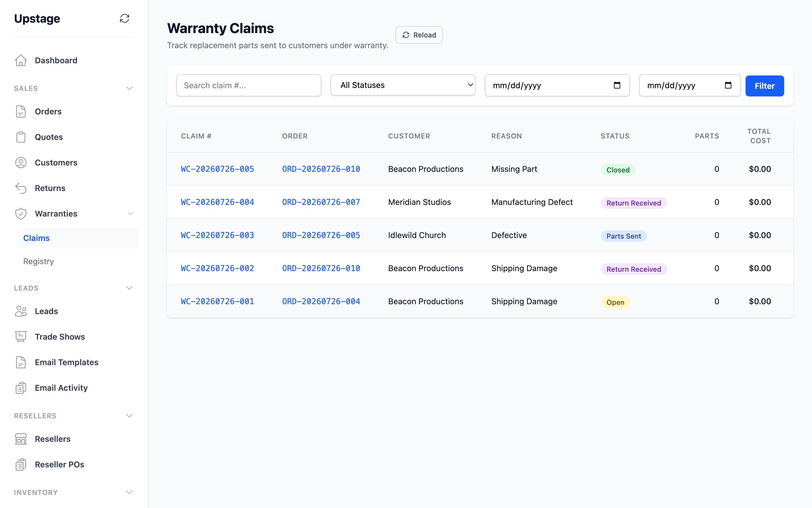
Task: Go to Returns page
Action: tap(50, 188)
